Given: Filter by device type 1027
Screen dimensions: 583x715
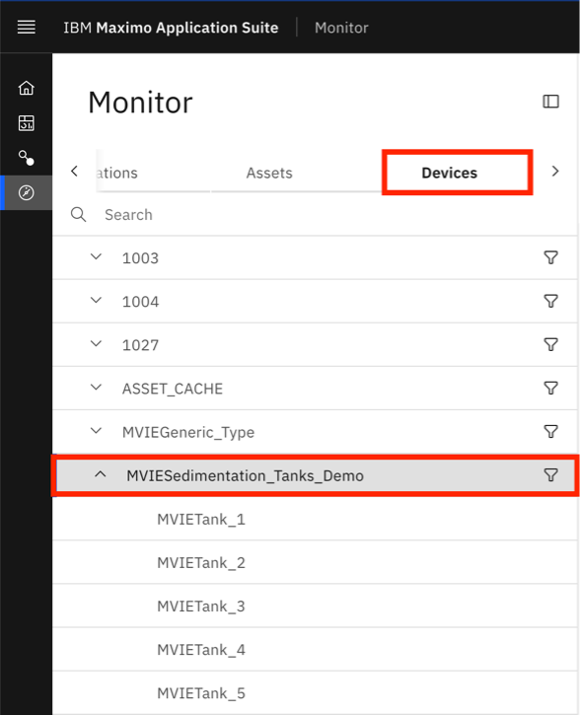Looking at the screenshot, I should coord(551,344).
